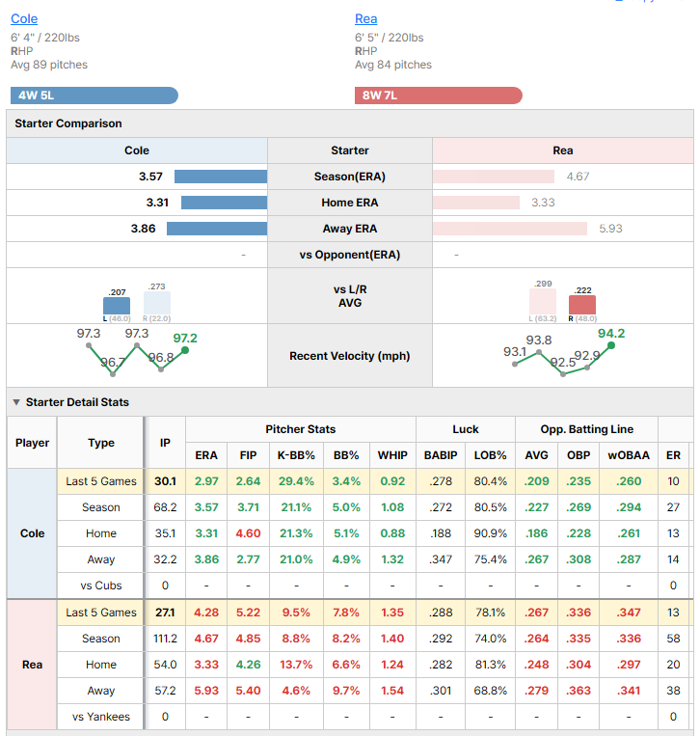
Task: Click Rea's Away WHIP value 1.54
Action: [x=392, y=691]
